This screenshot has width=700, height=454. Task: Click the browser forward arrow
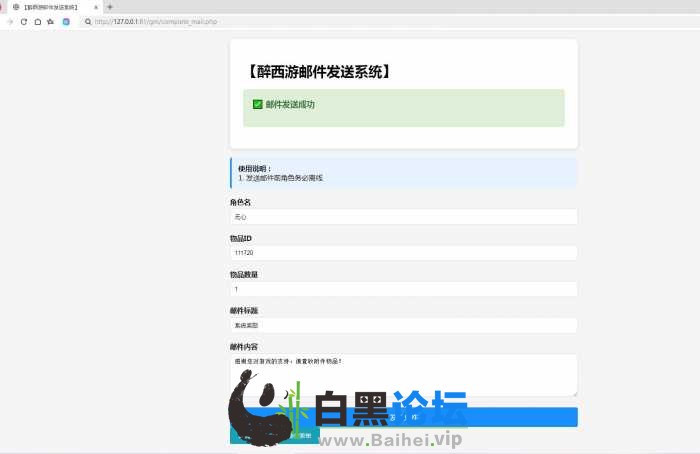[x=10, y=21]
